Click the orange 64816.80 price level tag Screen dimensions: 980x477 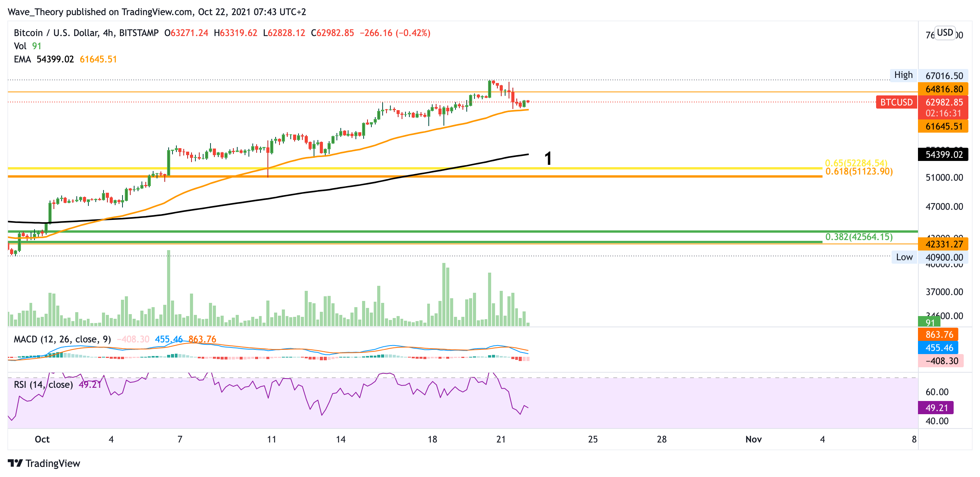click(944, 89)
